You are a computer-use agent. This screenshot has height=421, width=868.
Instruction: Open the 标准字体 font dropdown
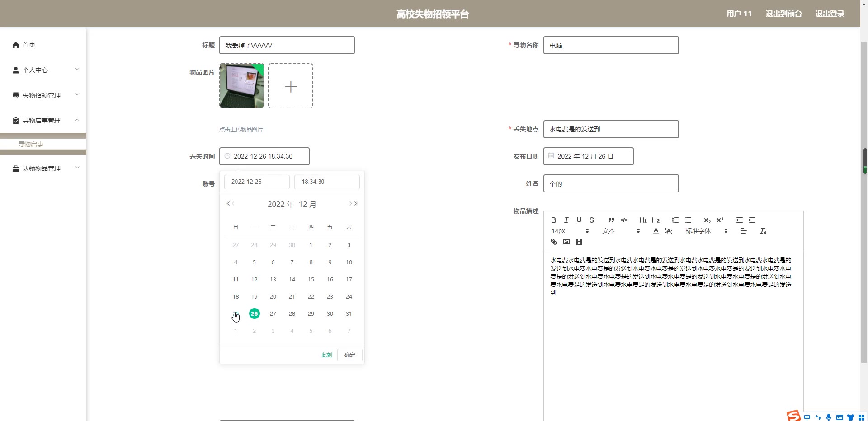click(706, 231)
